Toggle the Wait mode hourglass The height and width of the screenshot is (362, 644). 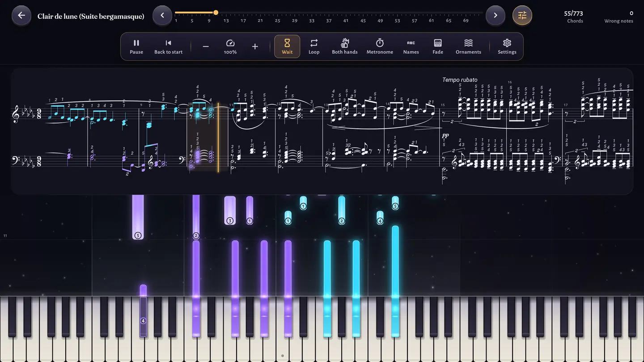click(287, 46)
